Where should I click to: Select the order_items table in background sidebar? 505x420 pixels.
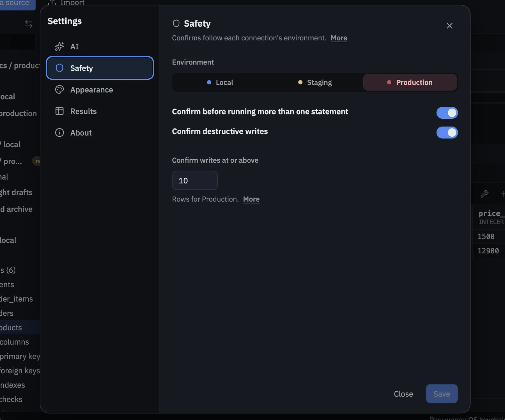17,299
